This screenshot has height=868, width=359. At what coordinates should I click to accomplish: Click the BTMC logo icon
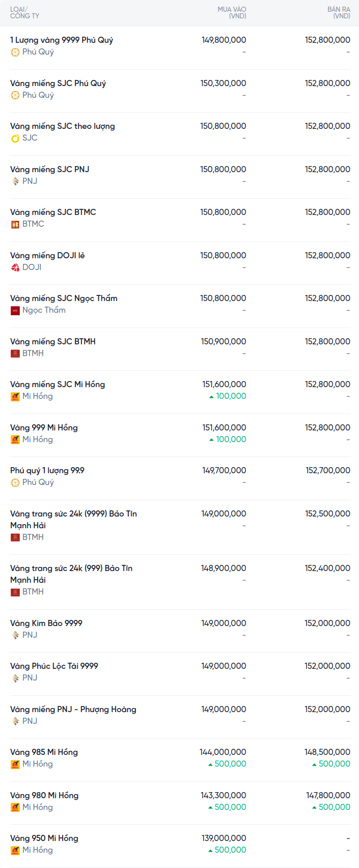pyautogui.click(x=15, y=224)
